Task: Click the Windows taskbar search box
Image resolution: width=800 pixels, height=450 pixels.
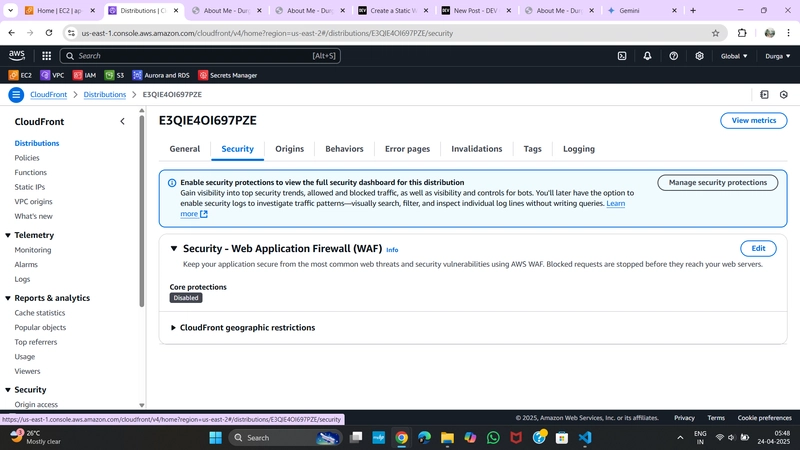Action: (285, 437)
